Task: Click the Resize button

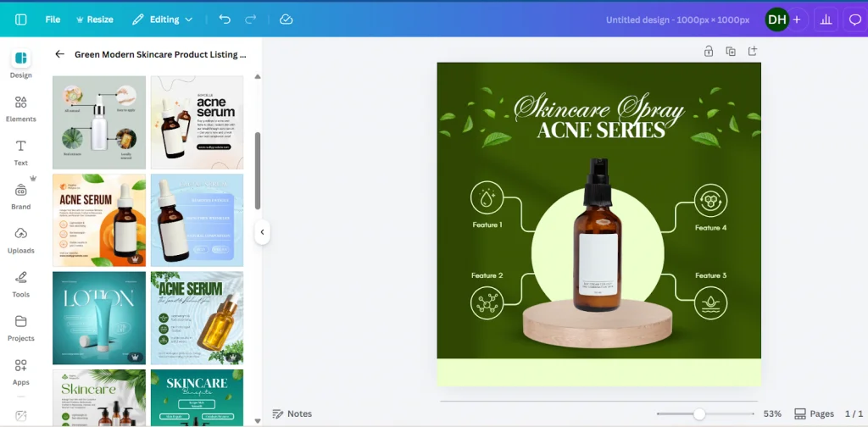Action: 94,19
